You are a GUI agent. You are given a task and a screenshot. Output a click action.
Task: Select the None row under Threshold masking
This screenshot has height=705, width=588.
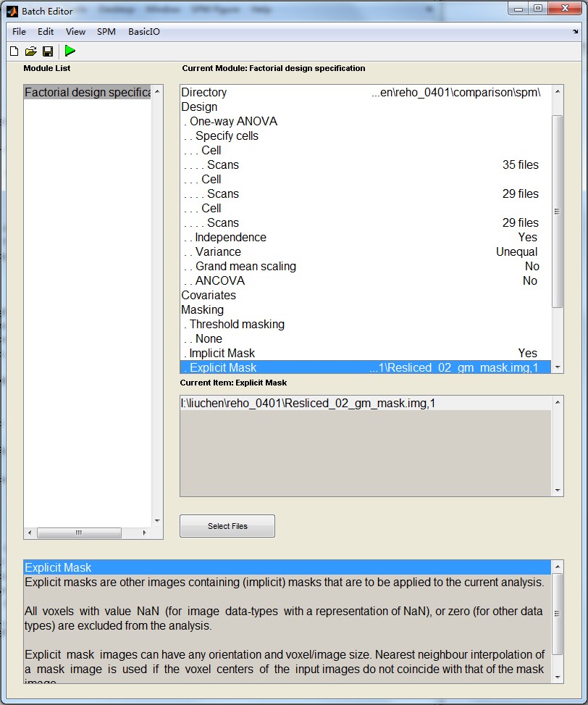(365, 338)
